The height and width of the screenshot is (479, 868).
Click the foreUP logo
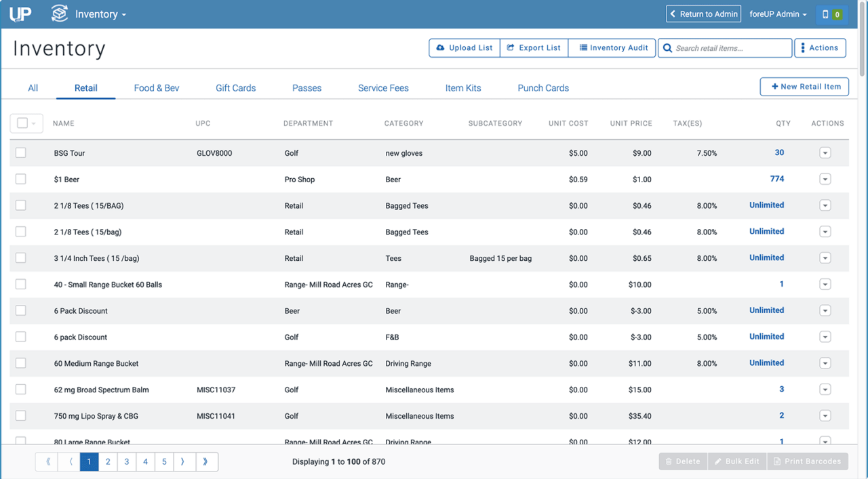tap(20, 14)
